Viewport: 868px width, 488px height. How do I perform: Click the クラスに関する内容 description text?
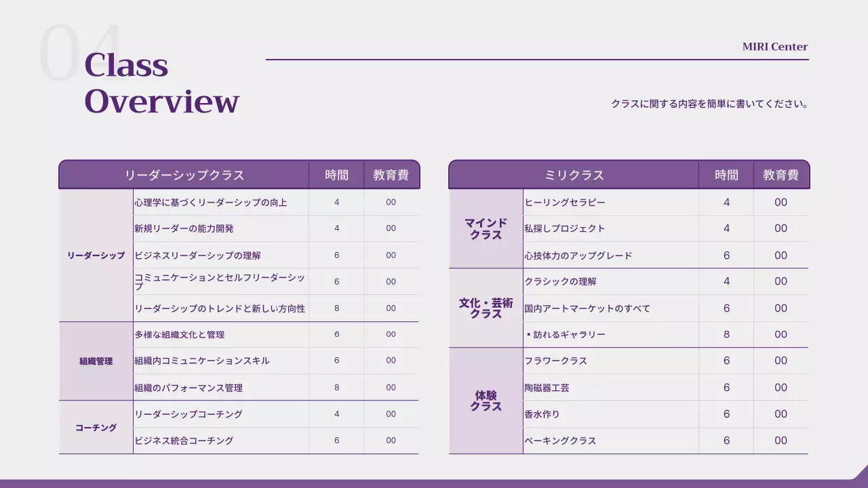click(709, 104)
